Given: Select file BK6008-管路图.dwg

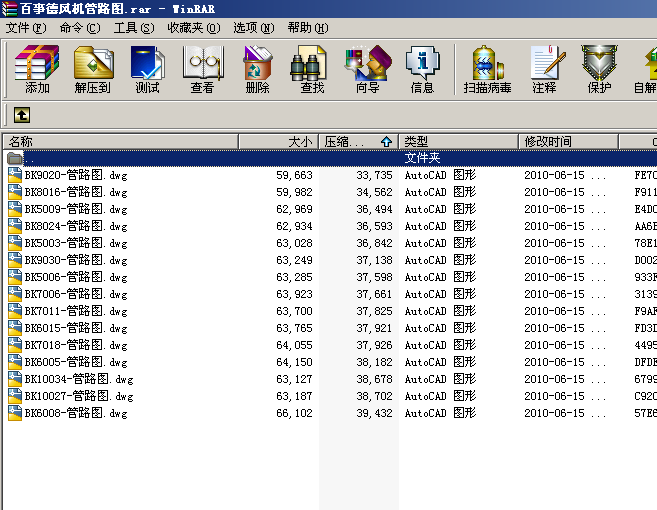Looking at the screenshot, I should coord(76,413).
